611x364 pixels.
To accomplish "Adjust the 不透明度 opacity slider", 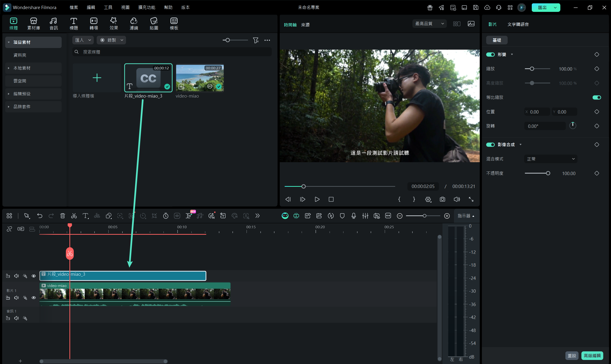I will pos(548,173).
